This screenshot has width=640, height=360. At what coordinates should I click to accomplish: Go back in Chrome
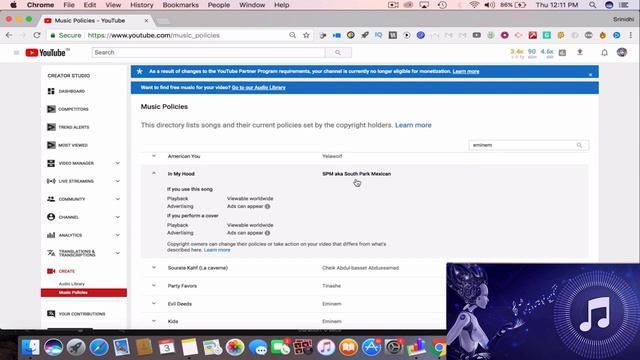9,35
